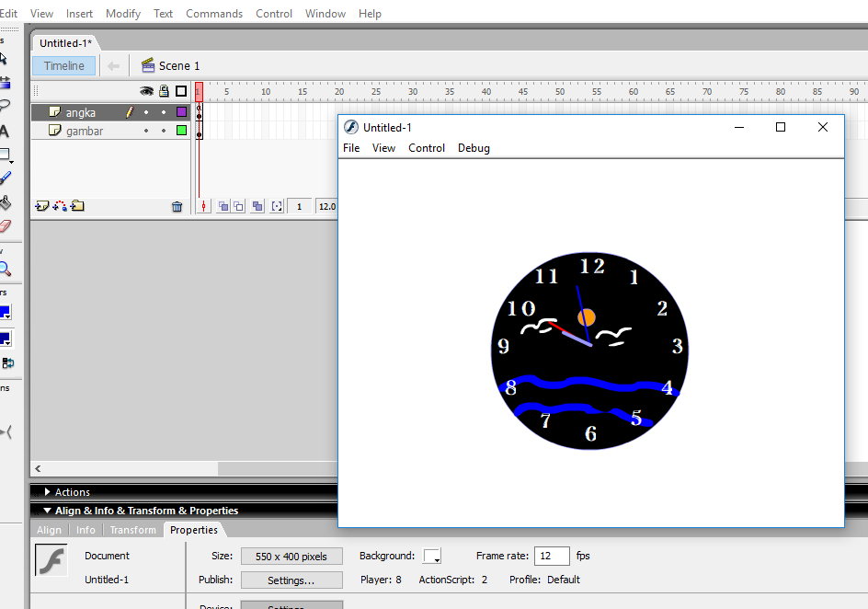The image size is (868, 609).
Task: Click the Frame rate input field
Action: point(551,556)
